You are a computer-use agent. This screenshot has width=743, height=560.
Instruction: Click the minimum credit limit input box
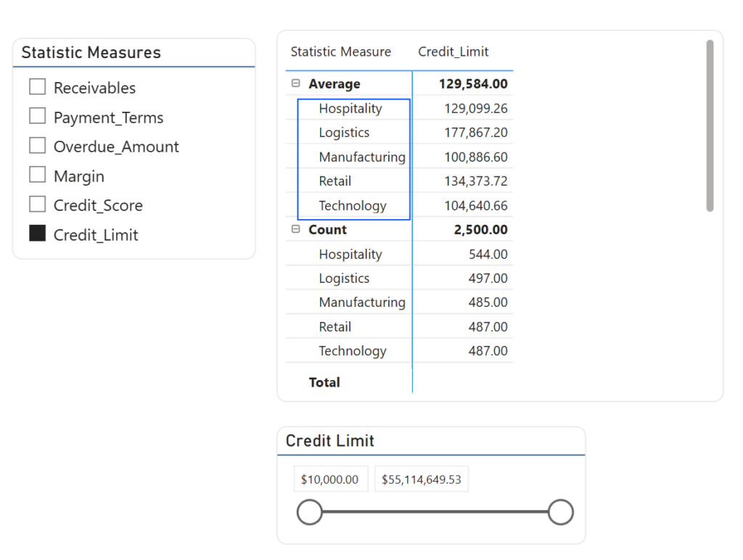(330, 479)
